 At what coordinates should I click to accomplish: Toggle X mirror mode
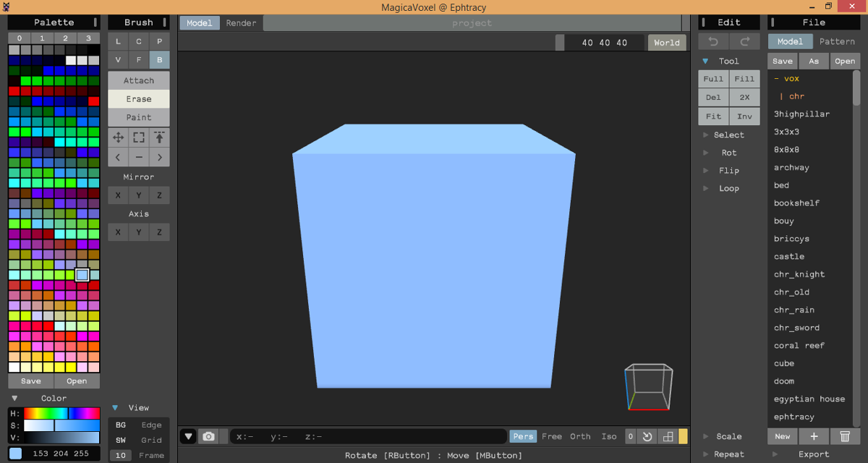point(118,195)
